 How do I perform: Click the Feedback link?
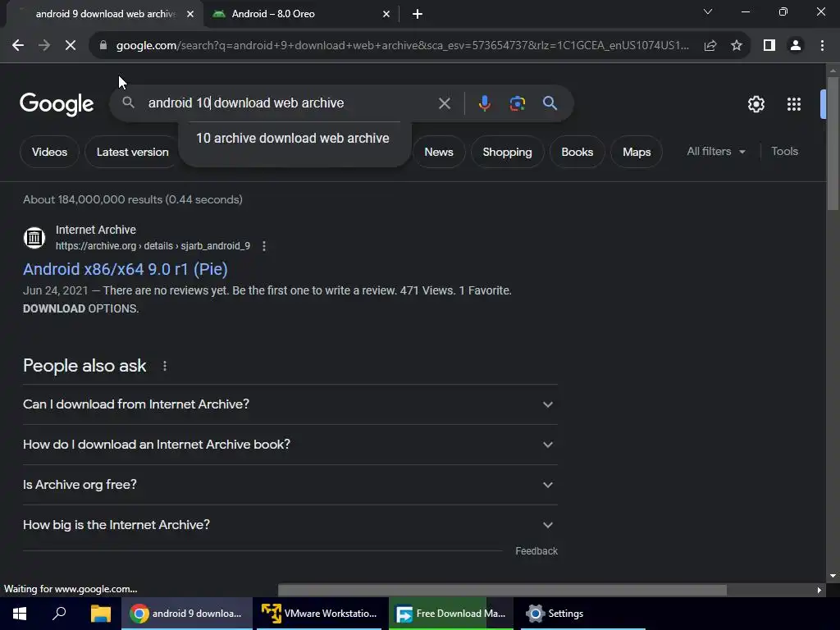(536, 551)
